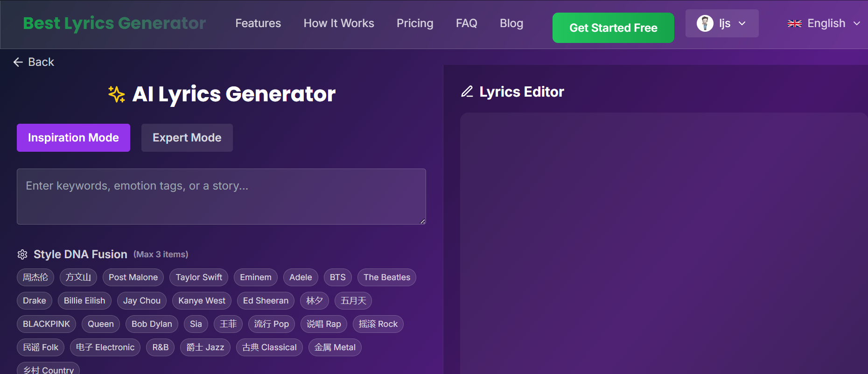This screenshot has width=868, height=374.
Task: Select the Drake style tag
Action: pyautogui.click(x=35, y=301)
